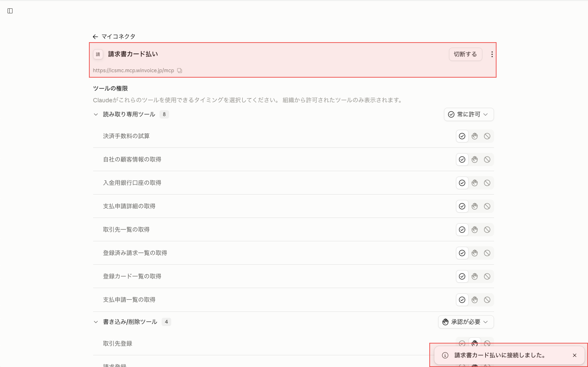Screen dimensions: 588x367
Task: Open the three-dot more options menu
Action: coord(492,54)
